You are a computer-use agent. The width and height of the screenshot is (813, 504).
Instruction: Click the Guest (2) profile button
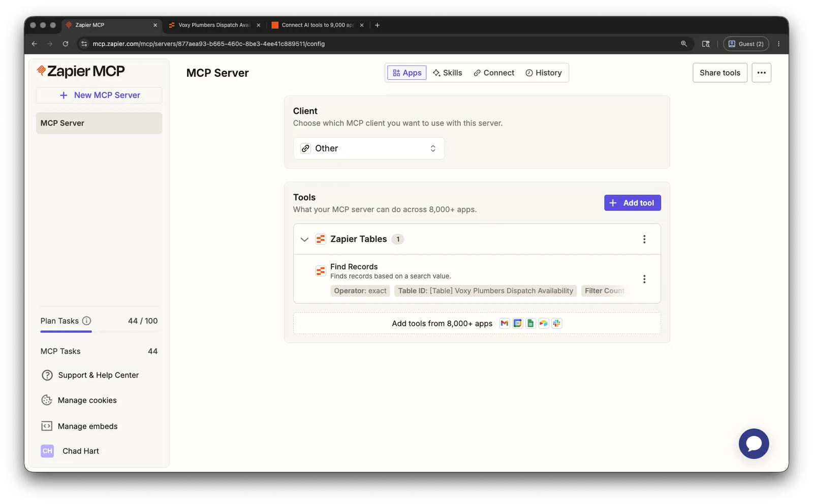746,44
